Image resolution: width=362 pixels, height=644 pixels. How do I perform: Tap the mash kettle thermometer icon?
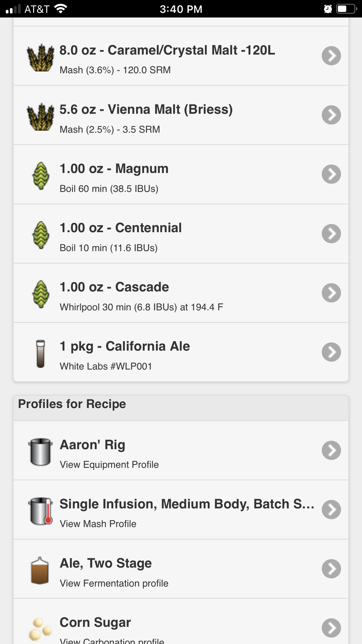(x=41, y=511)
